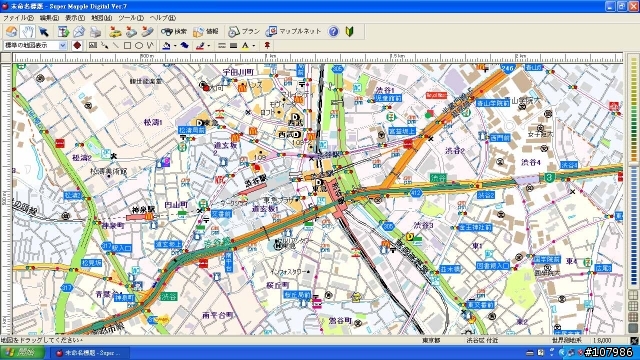Expand the line color dropdown arrow
Screen dimensions: 640x360
[x=209, y=46]
